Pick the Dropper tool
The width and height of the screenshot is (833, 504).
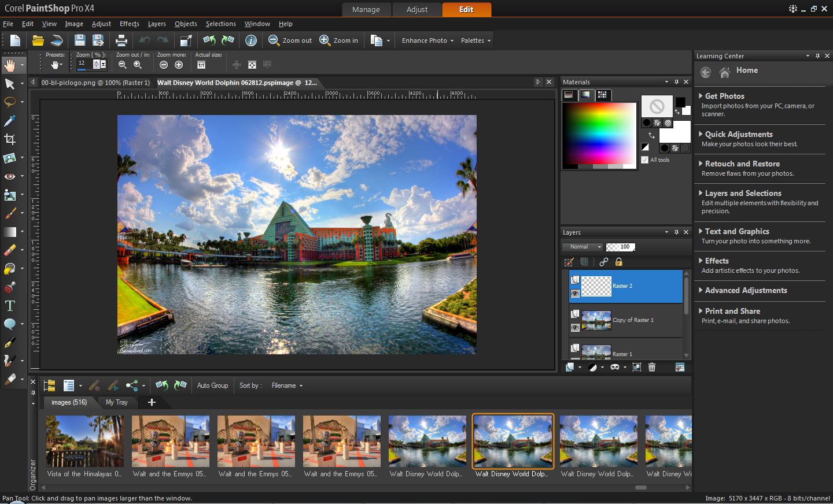pos(10,121)
